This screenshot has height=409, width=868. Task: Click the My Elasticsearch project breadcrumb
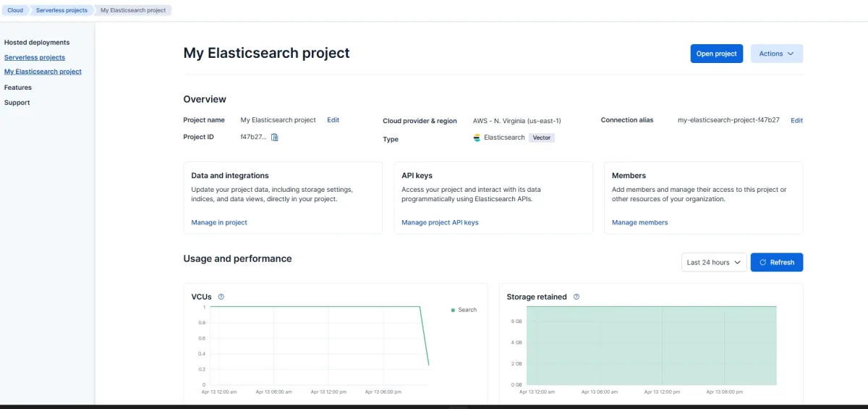[x=133, y=10]
